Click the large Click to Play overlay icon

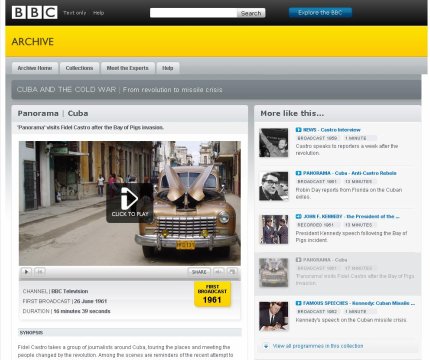click(x=130, y=203)
